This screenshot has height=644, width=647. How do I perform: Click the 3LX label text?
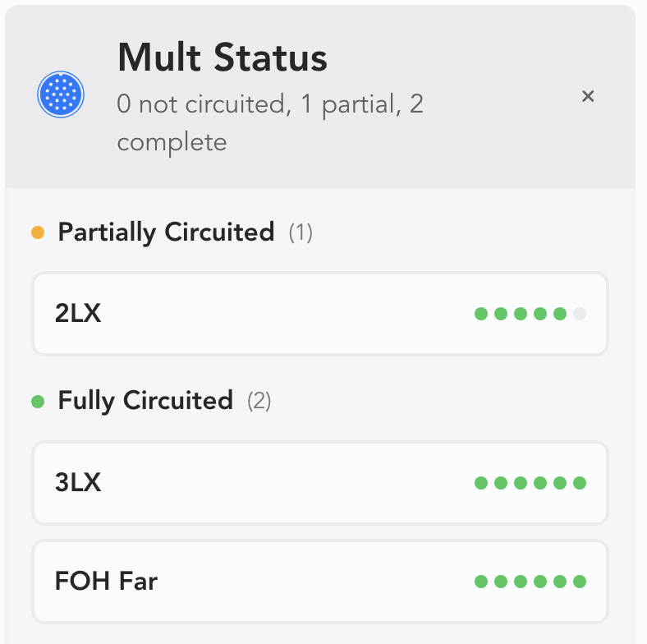point(78,483)
